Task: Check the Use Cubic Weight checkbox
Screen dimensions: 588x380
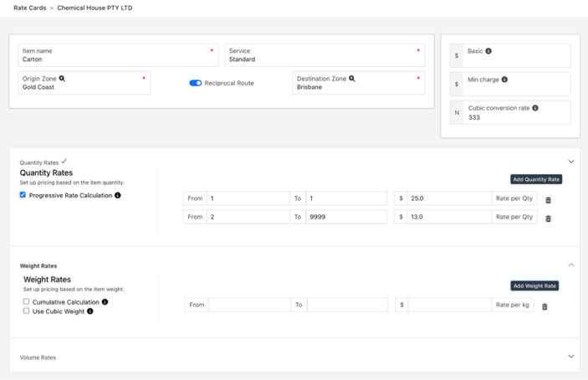Action: point(26,311)
